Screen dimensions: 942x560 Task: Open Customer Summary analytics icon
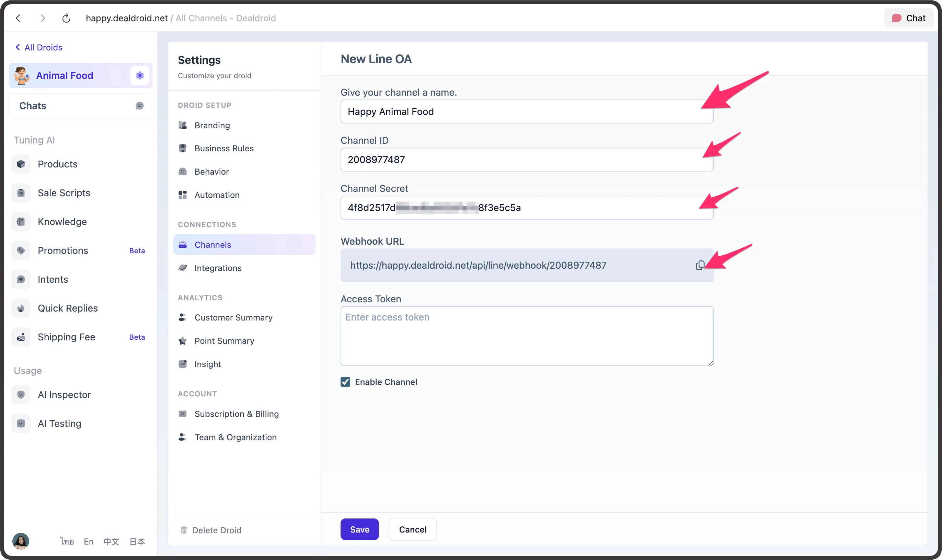(x=183, y=317)
